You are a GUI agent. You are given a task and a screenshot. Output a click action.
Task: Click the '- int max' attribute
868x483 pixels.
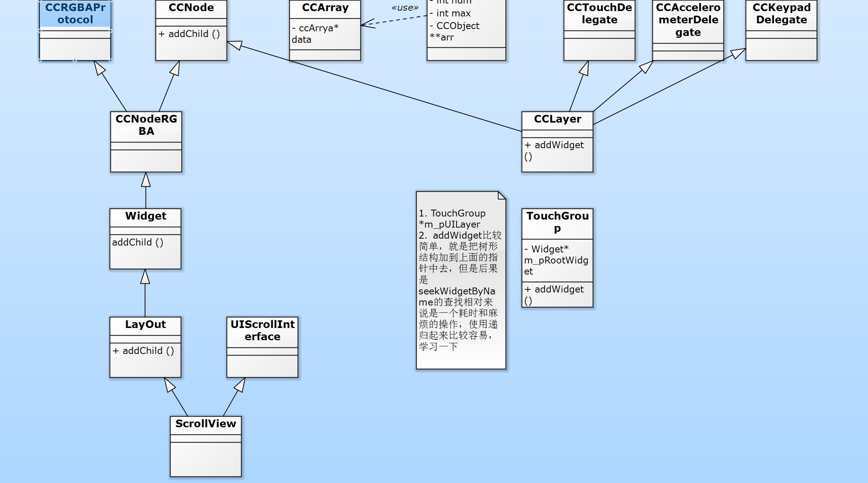tap(450, 13)
